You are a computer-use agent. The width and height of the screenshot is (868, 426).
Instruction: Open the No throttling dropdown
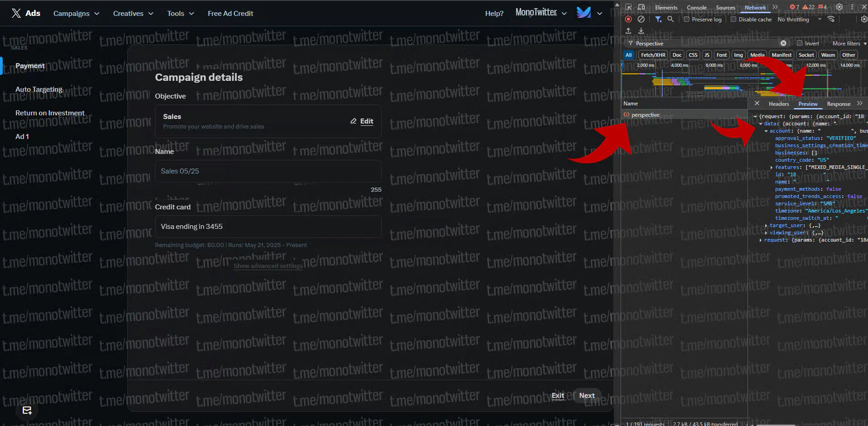tap(799, 20)
